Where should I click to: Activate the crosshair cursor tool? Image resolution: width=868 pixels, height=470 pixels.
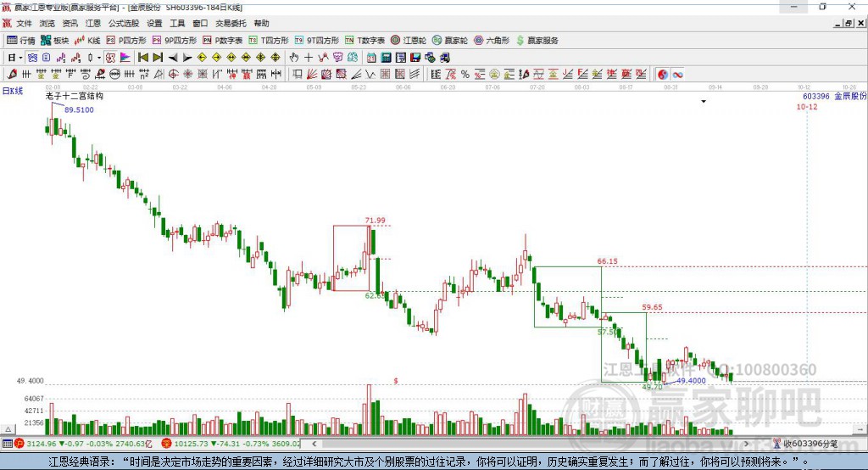click(309, 58)
